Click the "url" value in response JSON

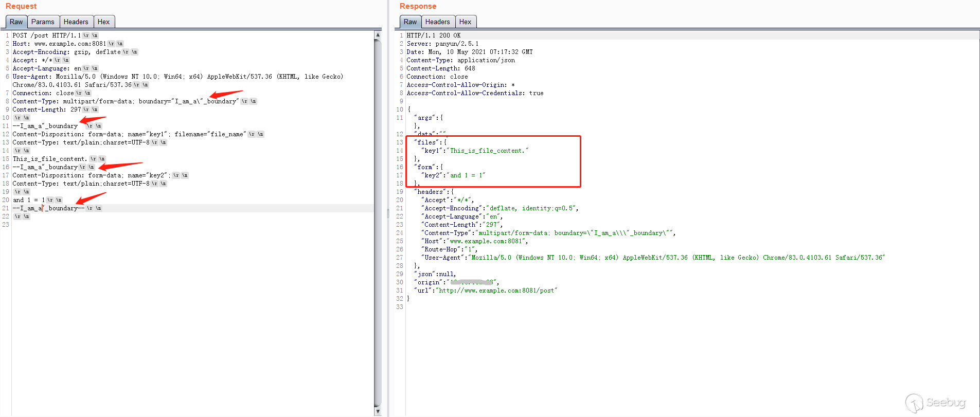pos(496,291)
